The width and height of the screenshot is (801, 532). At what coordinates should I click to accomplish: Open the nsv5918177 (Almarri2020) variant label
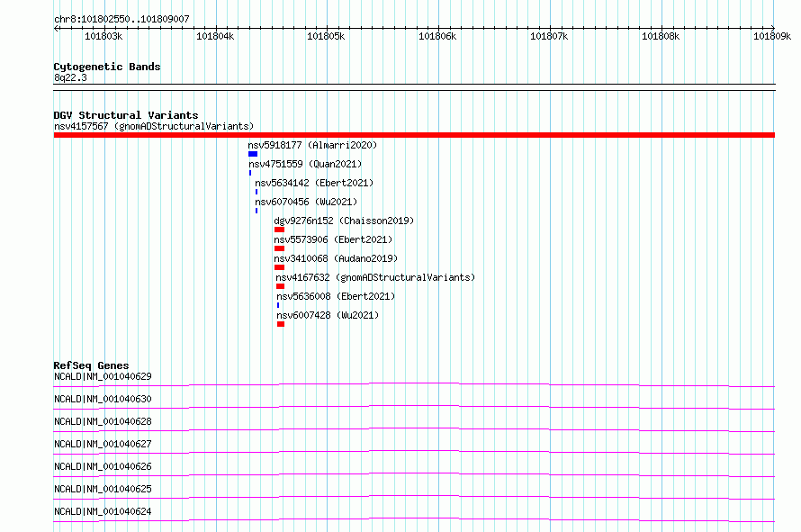coord(312,145)
